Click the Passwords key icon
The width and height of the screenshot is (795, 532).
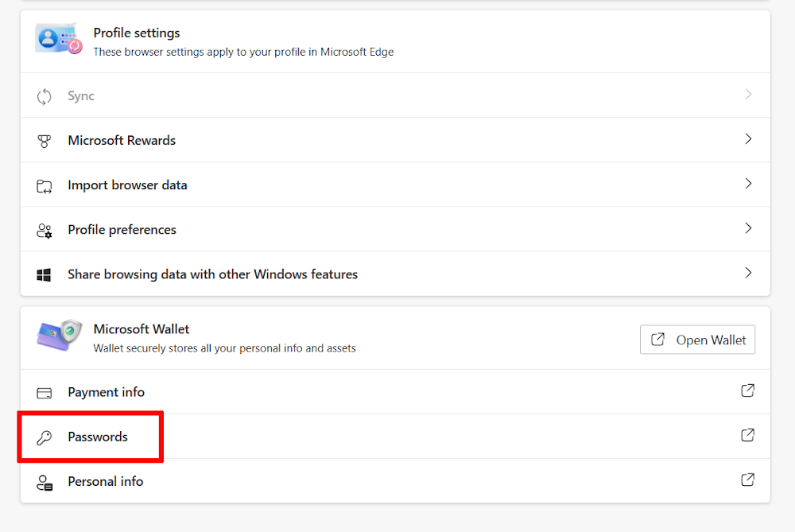point(44,437)
